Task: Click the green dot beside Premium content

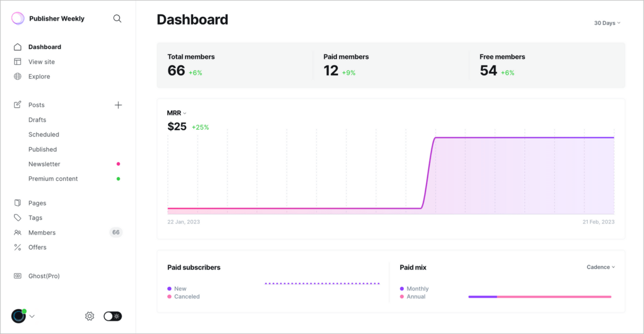Action: pos(118,179)
